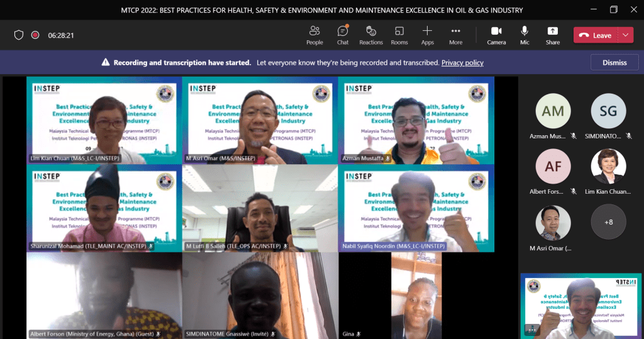Click the SG participant avatar

(608, 111)
